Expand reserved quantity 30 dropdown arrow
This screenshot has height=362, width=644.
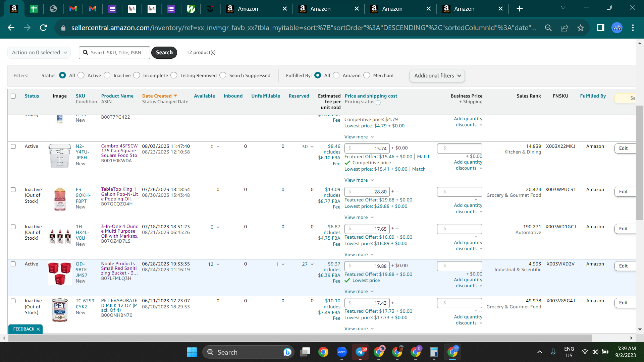pos(312,147)
